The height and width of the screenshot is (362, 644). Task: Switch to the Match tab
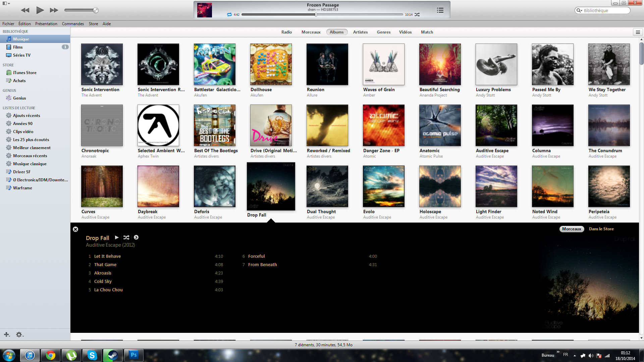pos(427,32)
